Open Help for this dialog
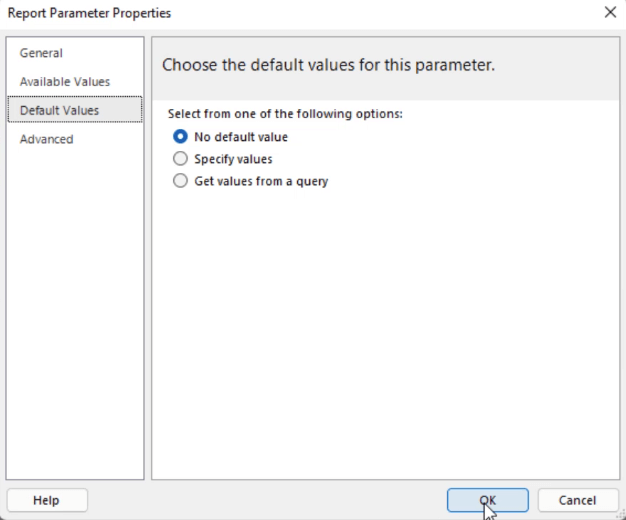This screenshot has width=626, height=520. click(x=47, y=500)
